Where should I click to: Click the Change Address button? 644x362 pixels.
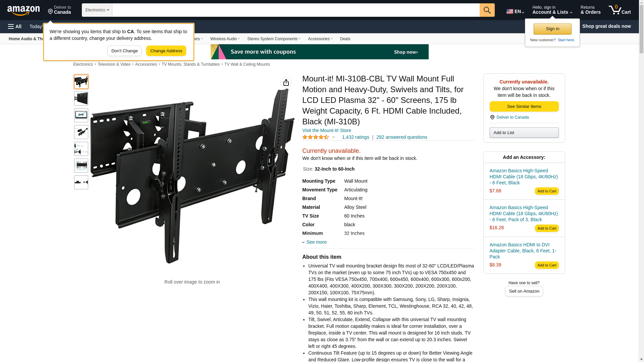(166, 51)
